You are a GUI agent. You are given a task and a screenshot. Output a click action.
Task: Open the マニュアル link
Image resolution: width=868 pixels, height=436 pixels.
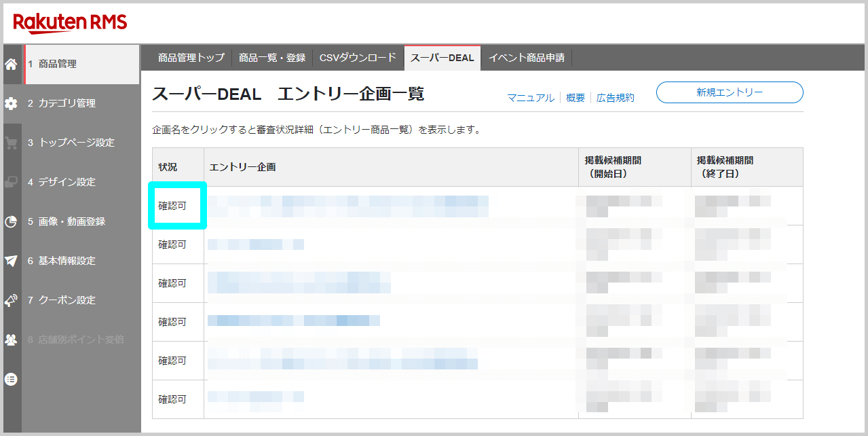[531, 98]
